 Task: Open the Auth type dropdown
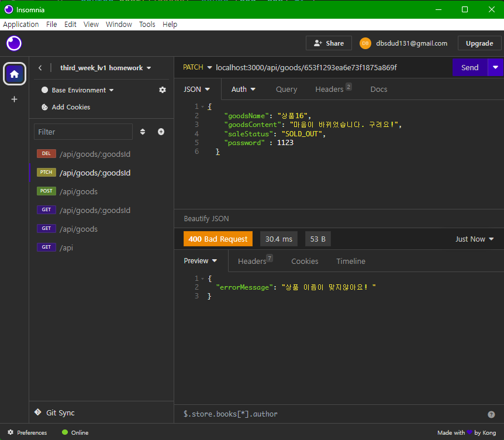243,90
